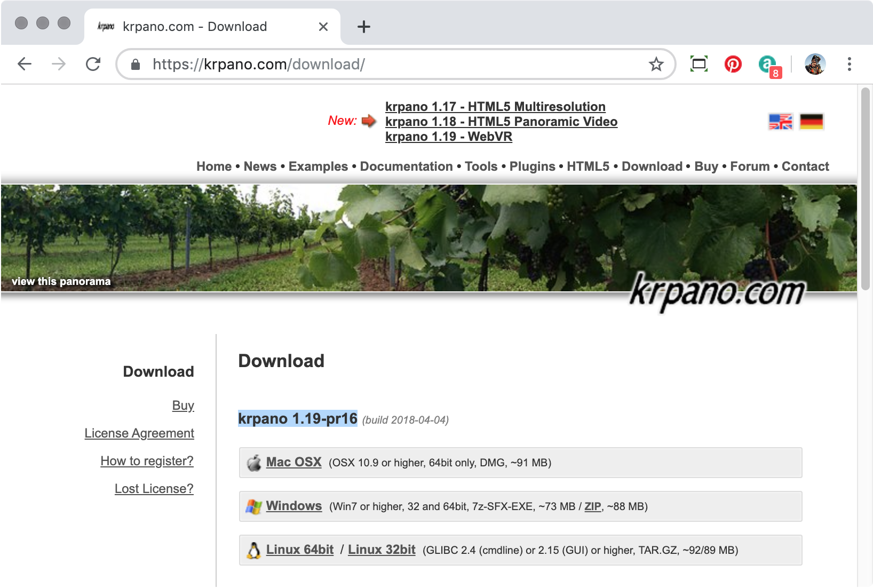This screenshot has width=873, height=588.
Task: Click the red arrow next to New:
Action: [x=369, y=121]
